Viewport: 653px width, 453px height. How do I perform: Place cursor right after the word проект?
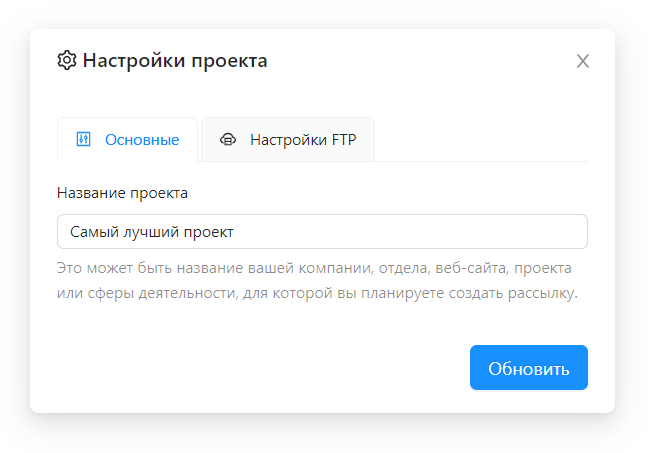point(234,232)
